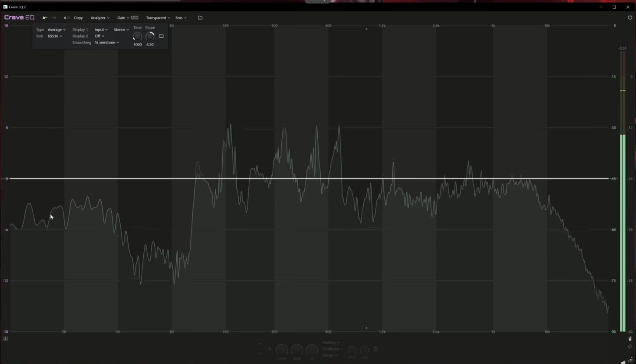Toggle the Auto gain badge

point(135,18)
